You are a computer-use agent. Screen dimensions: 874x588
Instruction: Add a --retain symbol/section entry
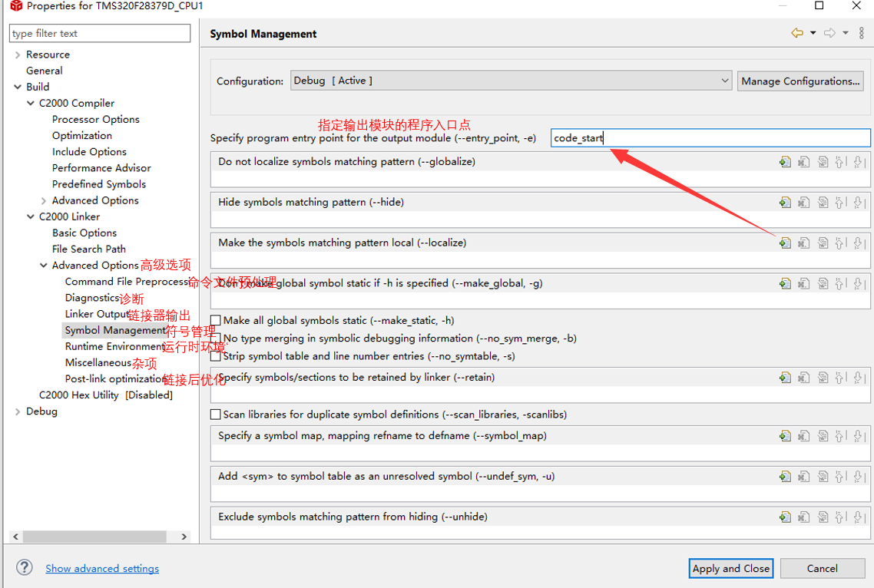[x=786, y=378]
